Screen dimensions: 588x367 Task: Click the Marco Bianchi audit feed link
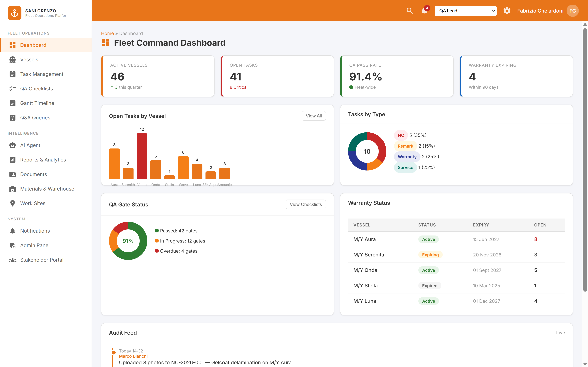click(x=133, y=356)
